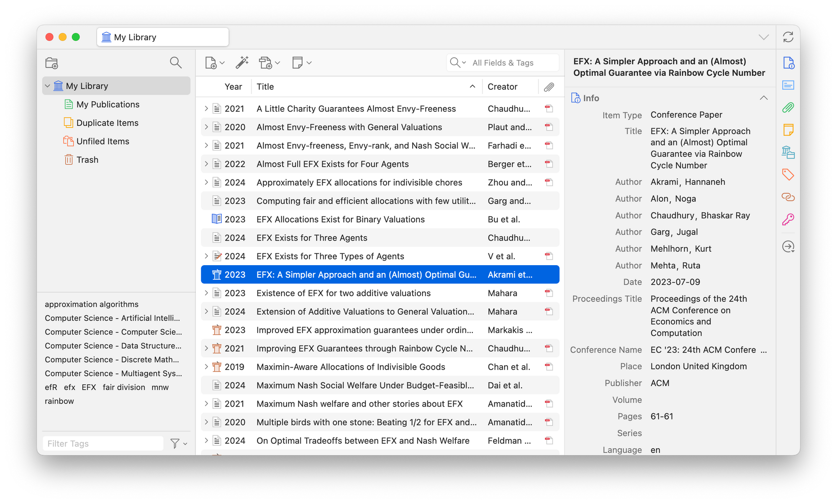The height and width of the screenshot is (504, 837).
Task: Sort by Title column header
Action: (367, 87)
